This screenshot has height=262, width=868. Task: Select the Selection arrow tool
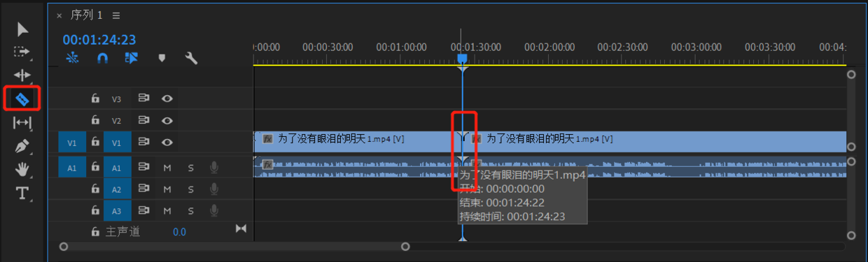click(22, 29)
